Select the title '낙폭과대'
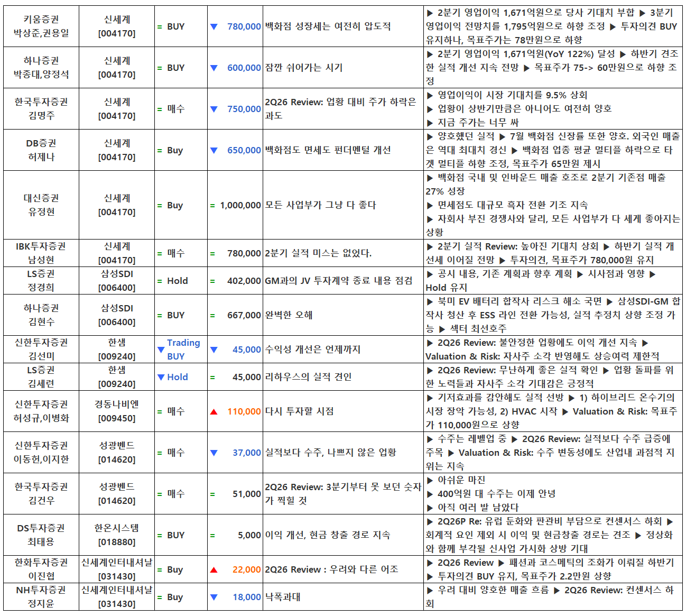Viewport: 686px width, 616px height. point(283,597)
